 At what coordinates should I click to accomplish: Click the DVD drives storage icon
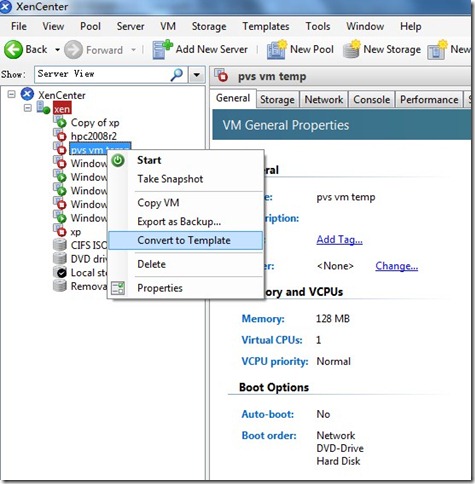(60, 258)
